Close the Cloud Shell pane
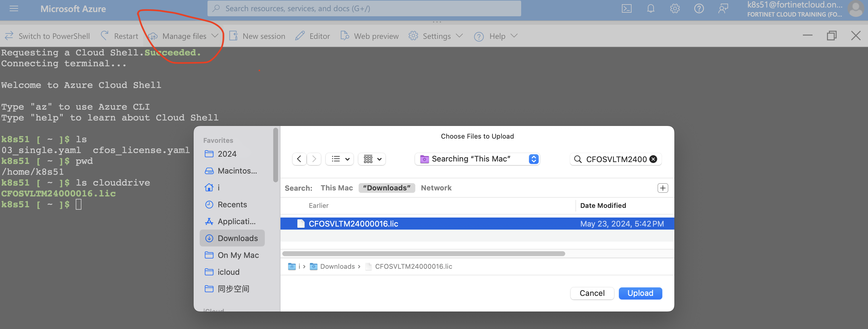Screen dimensions: 868x329 point(856,35)
